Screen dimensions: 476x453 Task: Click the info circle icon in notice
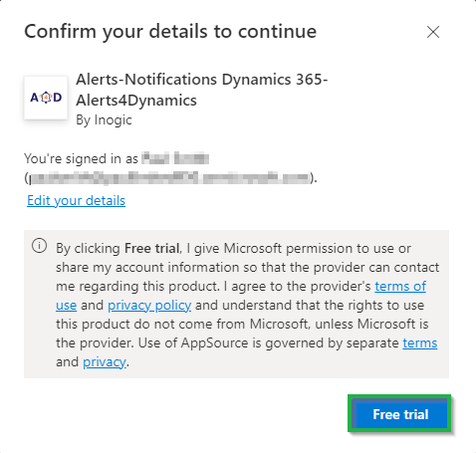[39, 246]
